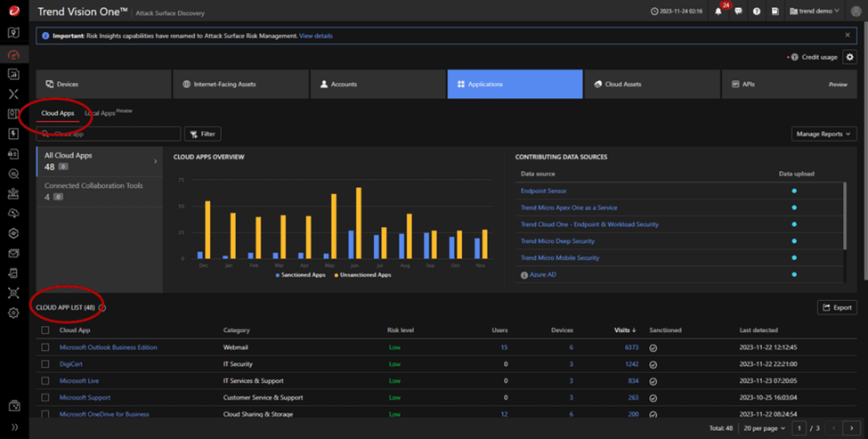Open the lightning bolt sidebar icon
Screen dimensions: 868x439
[14, 134]
